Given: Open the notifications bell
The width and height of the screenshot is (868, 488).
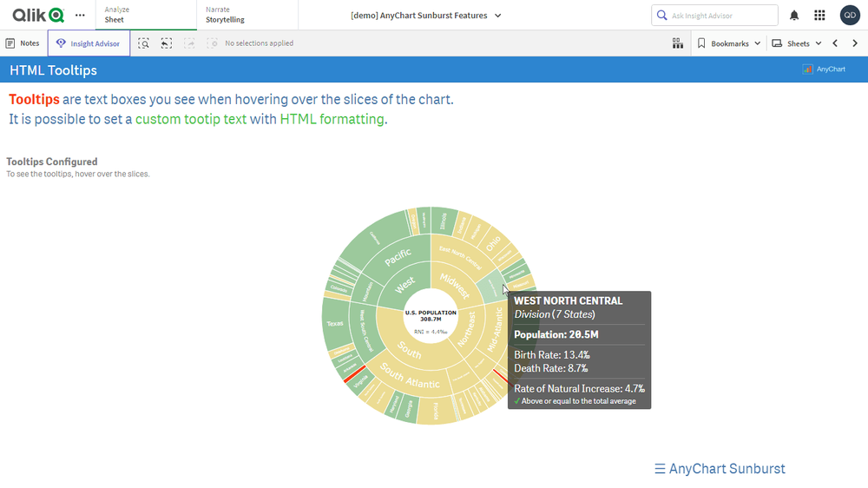Looking at the screenshot, I should [x=794, y=16].
